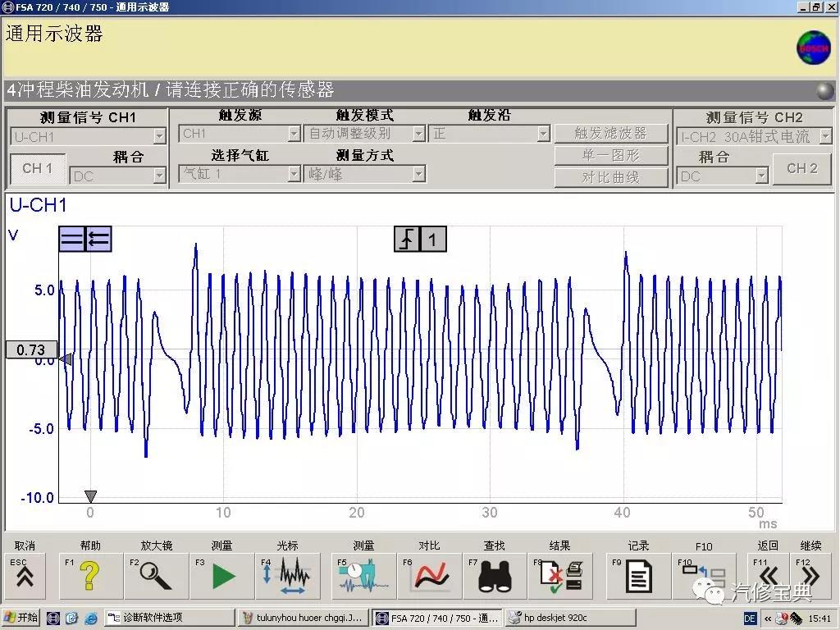Go back with the F11 arrows
840x630 pixels.
click(768, 577)
